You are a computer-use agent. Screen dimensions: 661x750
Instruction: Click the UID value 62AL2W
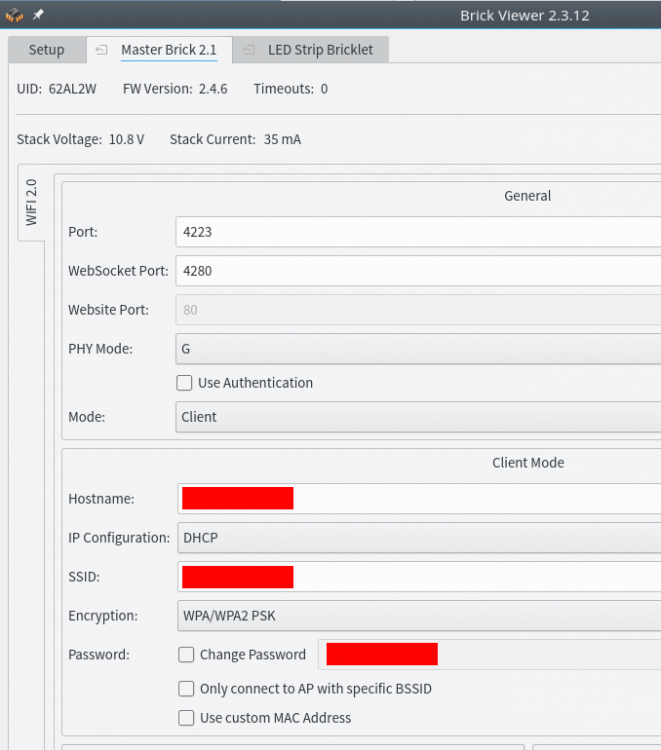tap(73, 89)
